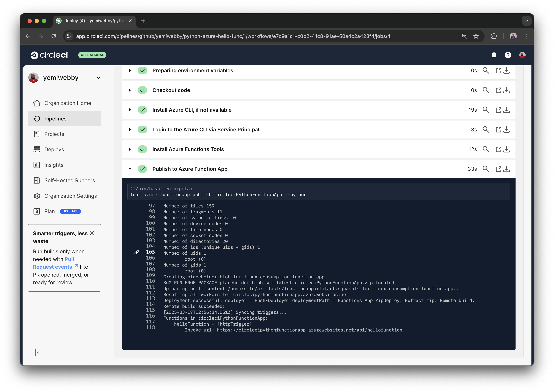Screen dimensions: 554x392
Task: Open the user avatar menu
Action: (522, 55)
